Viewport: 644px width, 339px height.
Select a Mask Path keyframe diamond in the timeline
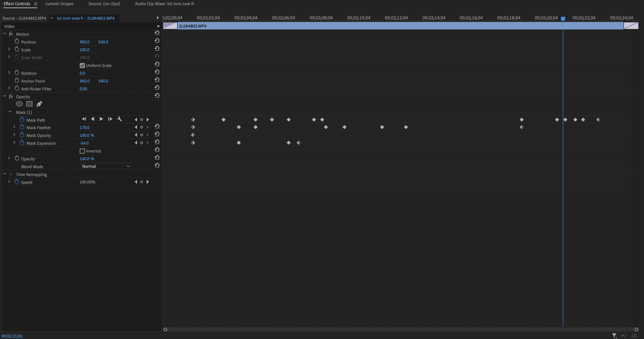click(223, 119)
